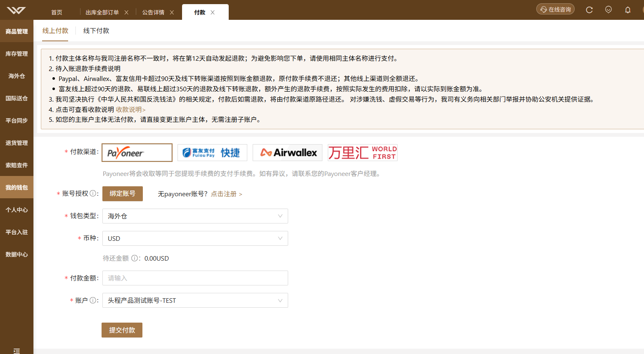The height and width of the screenshot is (354, 644).
Task: Open the notification bell icon
Action: [x=627, y=10]
